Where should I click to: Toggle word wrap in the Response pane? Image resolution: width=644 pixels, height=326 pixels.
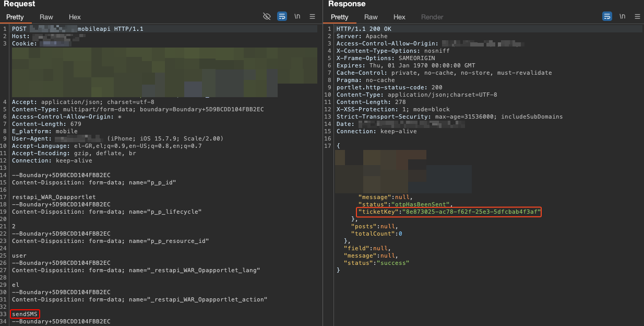[607, 17]
